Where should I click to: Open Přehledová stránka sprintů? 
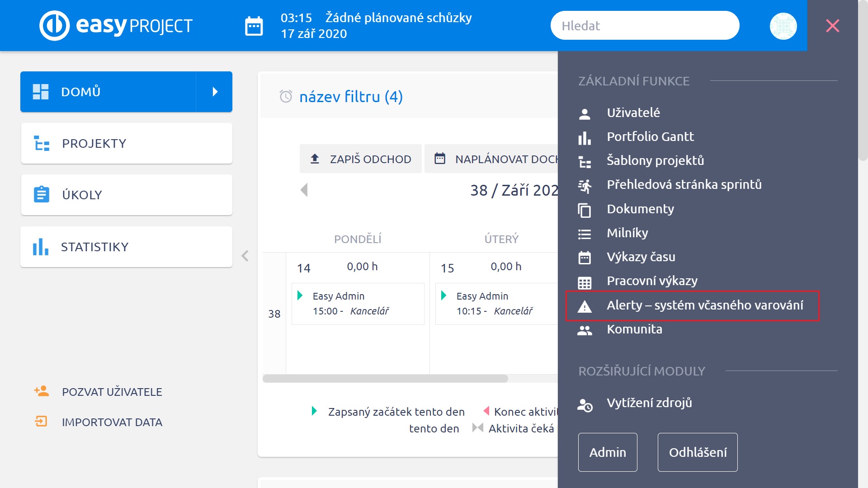(x=684, y=184)
